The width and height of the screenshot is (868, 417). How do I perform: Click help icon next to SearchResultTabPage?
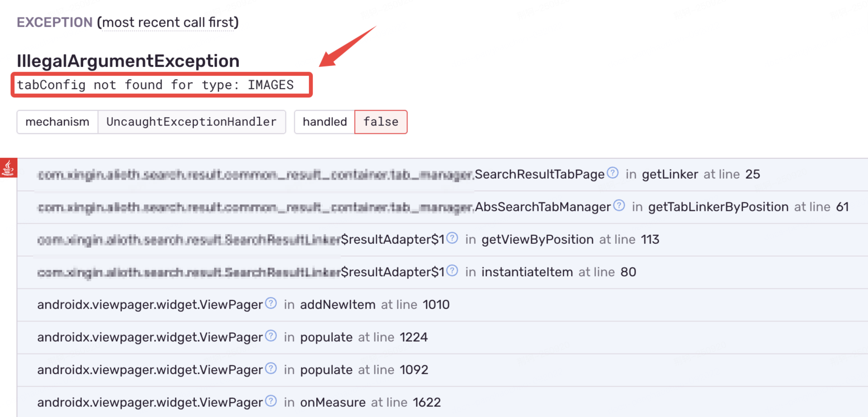[612, 173]
